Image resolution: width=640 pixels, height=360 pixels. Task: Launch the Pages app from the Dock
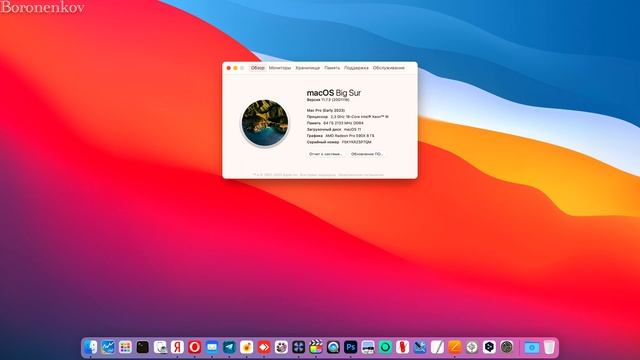454,347
